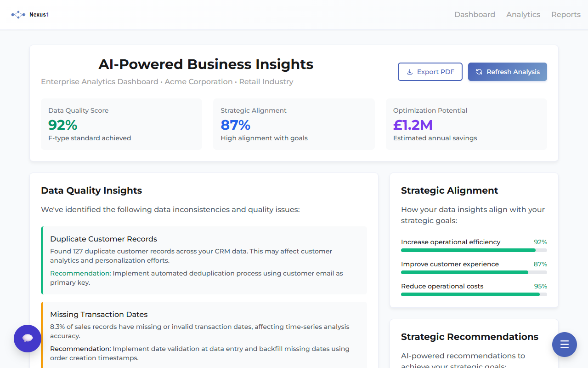Select the Optimization Potential card

coord(466,124)
